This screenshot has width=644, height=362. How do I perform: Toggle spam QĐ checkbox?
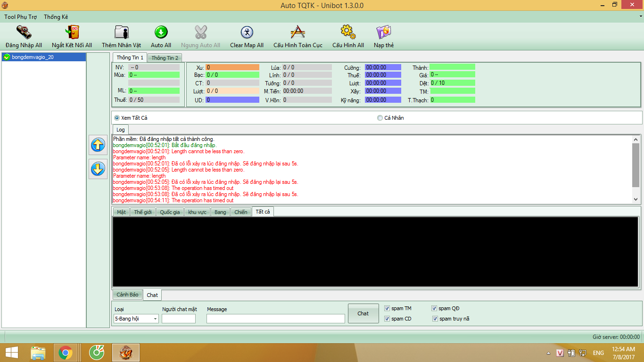[434, 308]
